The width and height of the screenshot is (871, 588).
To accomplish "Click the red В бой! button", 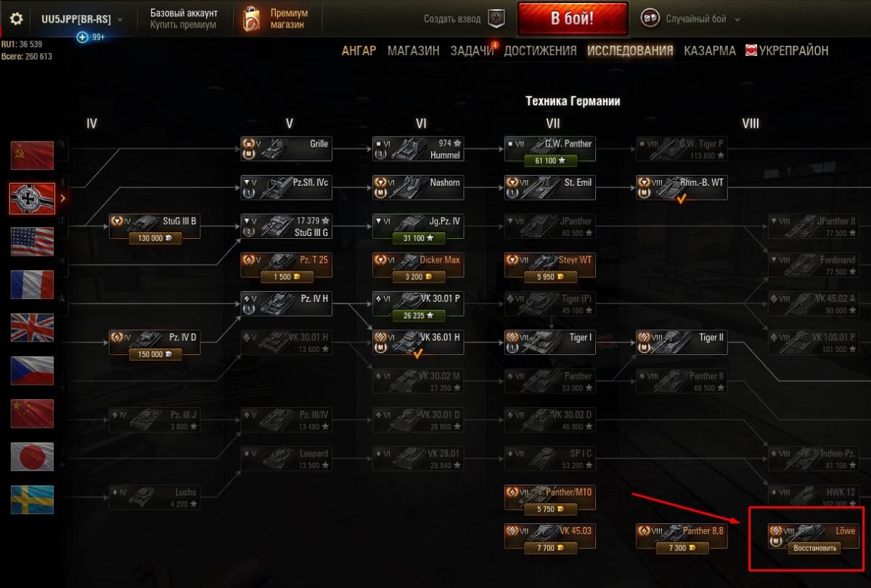I will coord(573,19).
